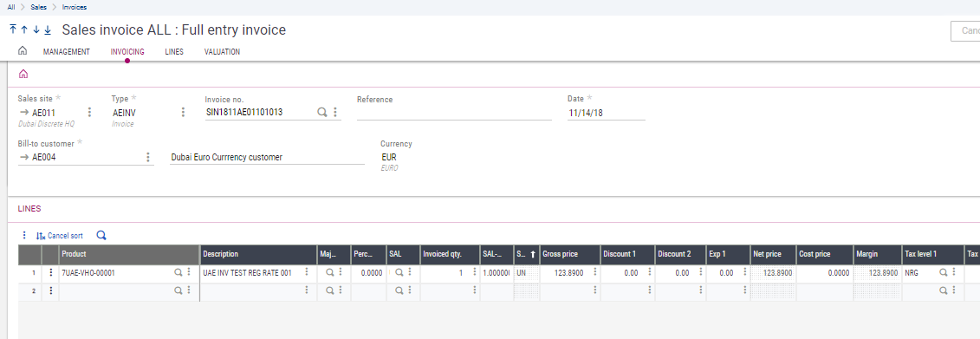Screen dimensions: 980x339
Task: Go to previous record up arrow
Action: coord(24,29)
